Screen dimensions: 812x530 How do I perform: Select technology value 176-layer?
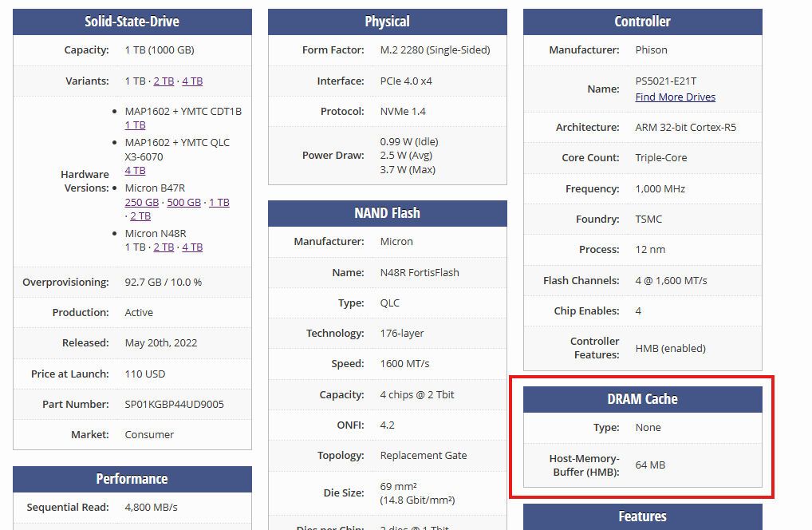[402, 333]
